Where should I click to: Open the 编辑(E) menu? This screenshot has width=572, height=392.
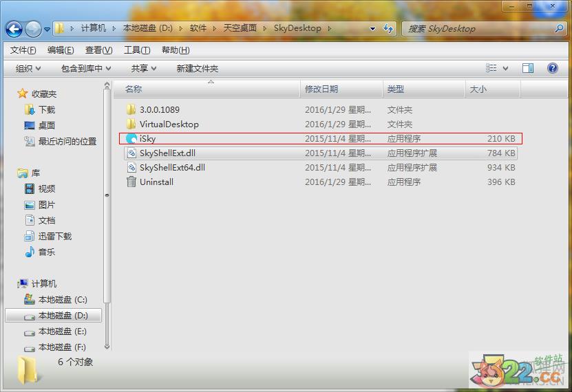tap(61, 50)
